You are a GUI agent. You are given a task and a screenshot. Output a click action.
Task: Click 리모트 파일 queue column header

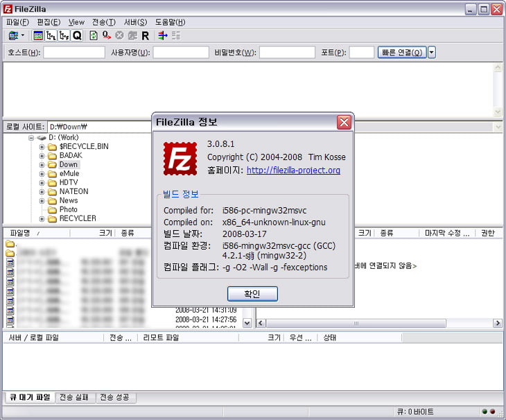tap(188, 338)
